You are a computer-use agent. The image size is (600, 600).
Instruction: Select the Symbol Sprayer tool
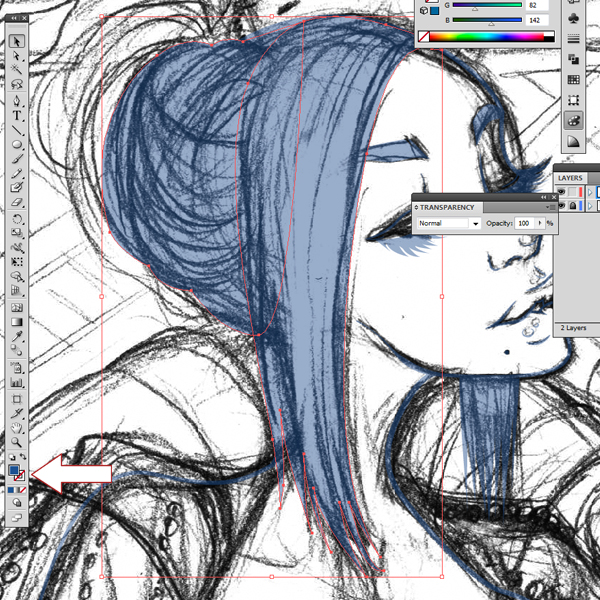16,368
